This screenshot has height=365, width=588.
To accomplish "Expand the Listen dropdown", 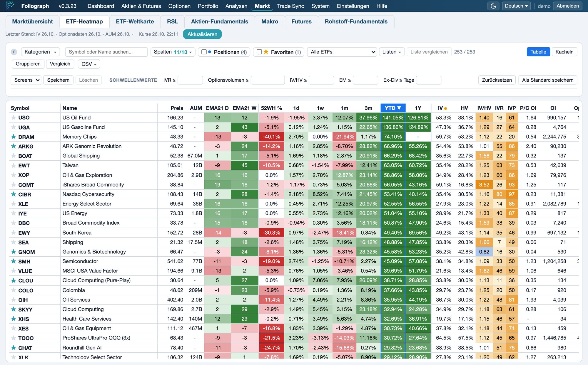I will click(x=392, y=52).
